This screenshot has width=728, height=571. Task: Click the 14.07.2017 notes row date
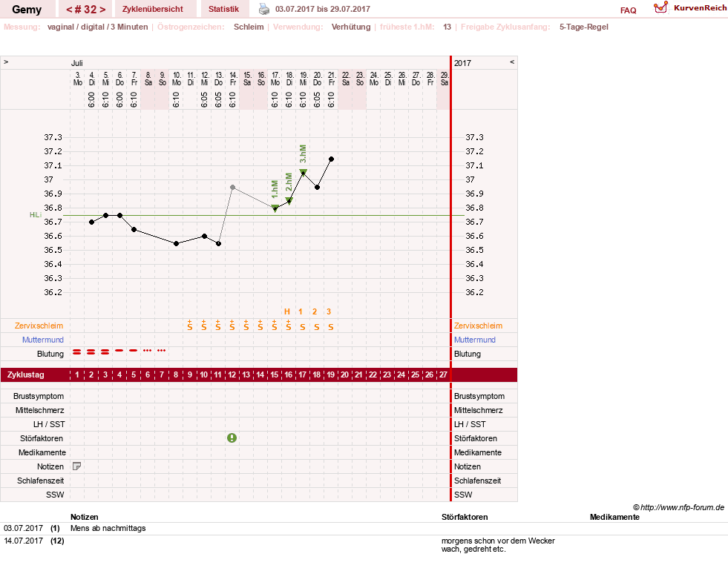(23, 541)
